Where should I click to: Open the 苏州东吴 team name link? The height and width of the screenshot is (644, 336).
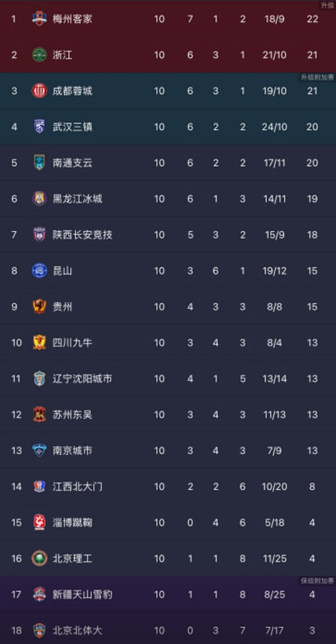tap(72, 415)
